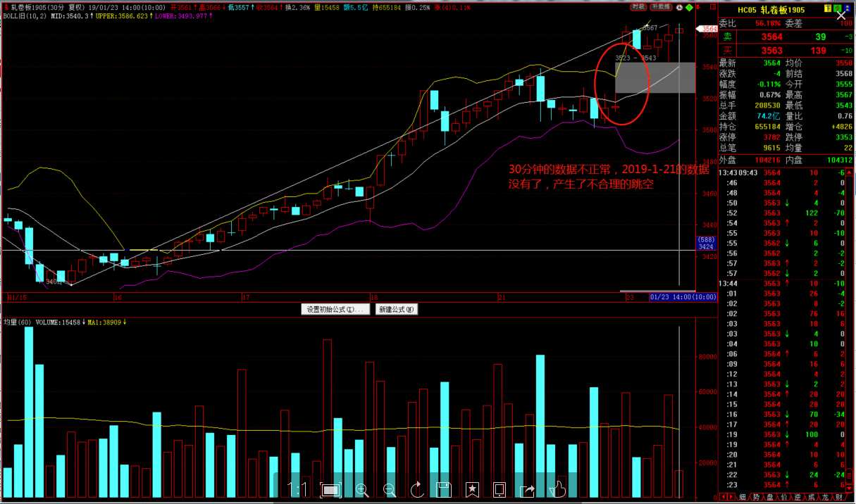Click the 最高 3567 high price value
Screen dimensions: 856x504
coord(843,95)
